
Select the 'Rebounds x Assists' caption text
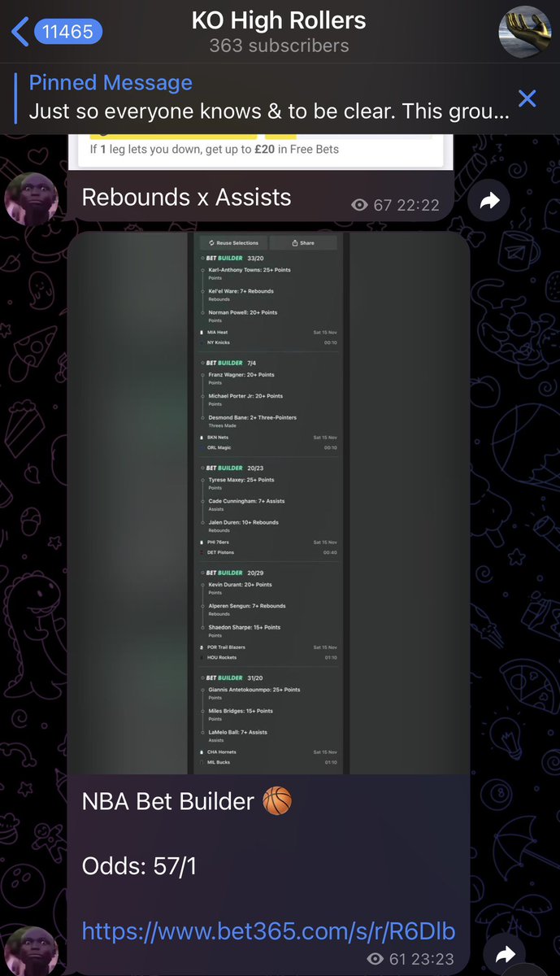coord(186,197)
